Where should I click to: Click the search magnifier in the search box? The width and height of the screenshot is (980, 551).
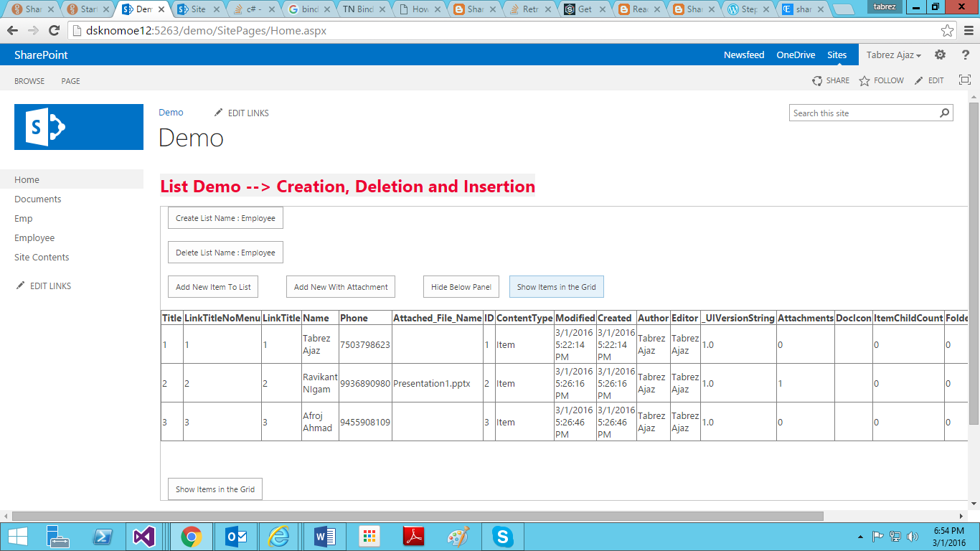click(x=945, y=113)
